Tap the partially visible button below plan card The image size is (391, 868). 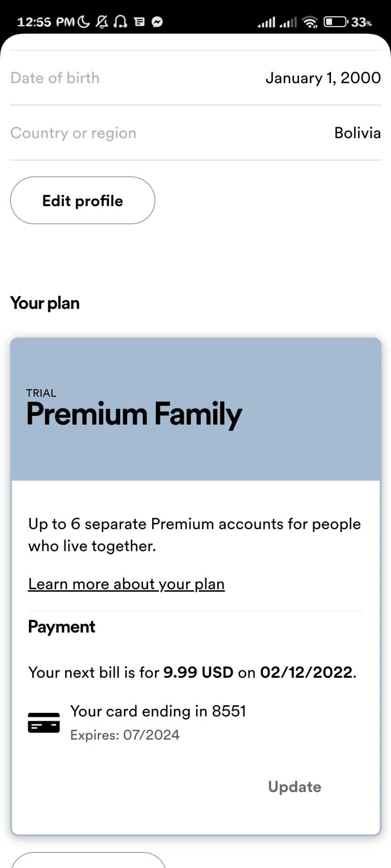88,860
